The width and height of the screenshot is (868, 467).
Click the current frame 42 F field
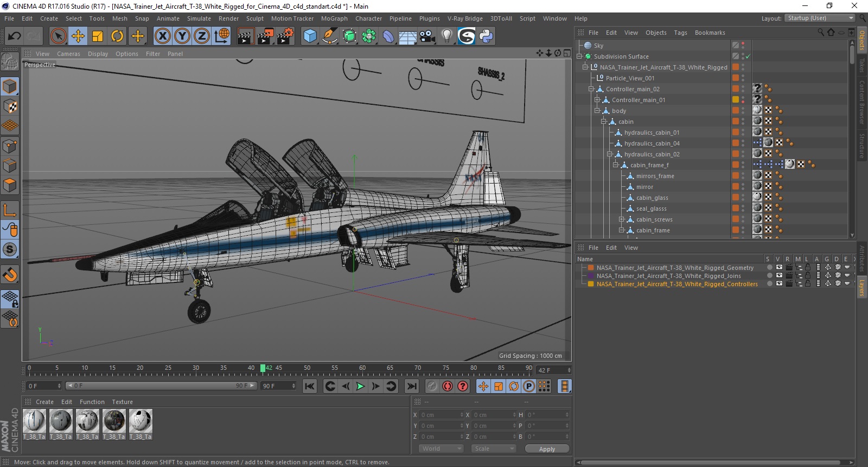click(553, 370)
